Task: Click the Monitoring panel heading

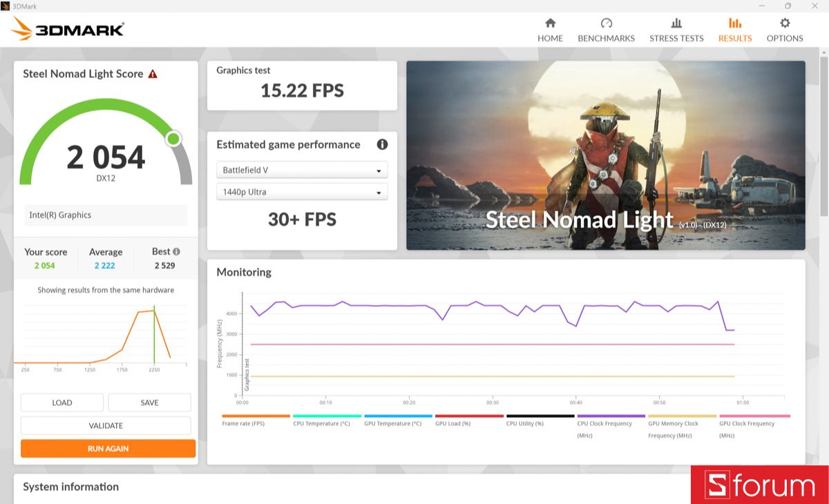Action: click(x=244, y=272)
